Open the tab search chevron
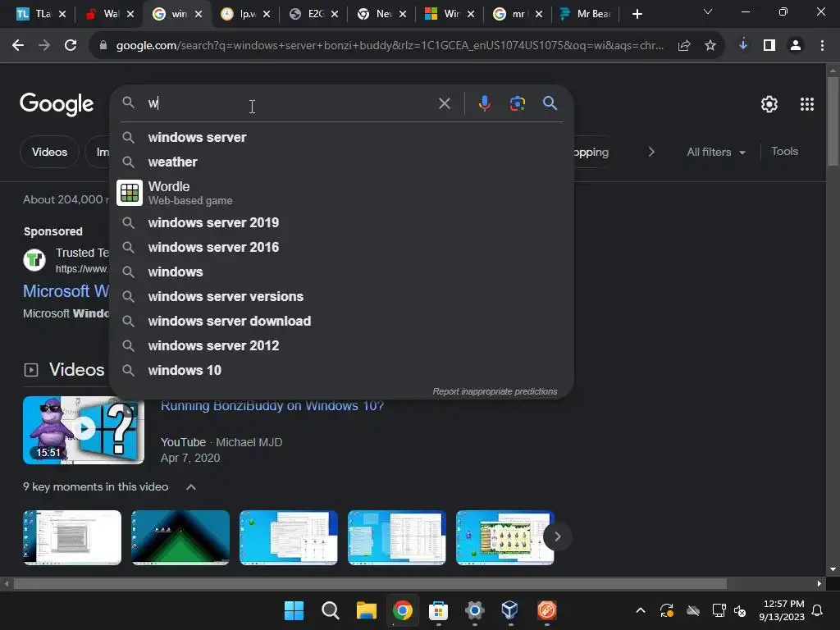The width and height of the screenshot is (840, 630). (708, 11)
